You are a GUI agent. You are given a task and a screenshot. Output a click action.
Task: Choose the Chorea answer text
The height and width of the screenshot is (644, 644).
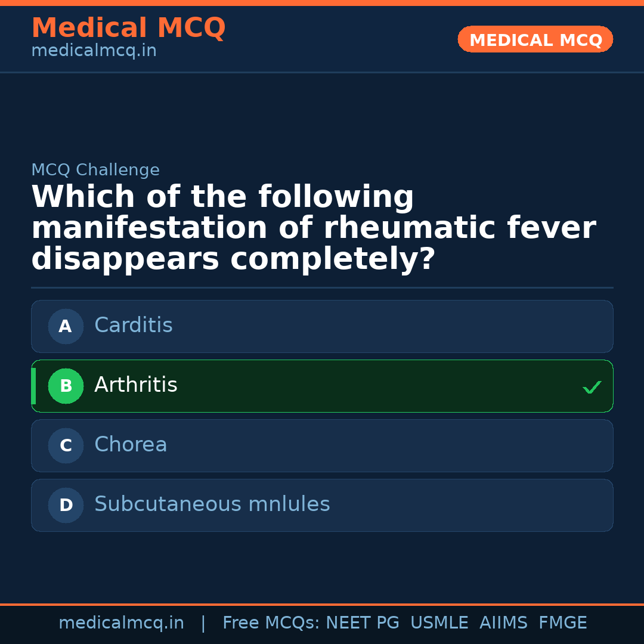coord(131,445)
